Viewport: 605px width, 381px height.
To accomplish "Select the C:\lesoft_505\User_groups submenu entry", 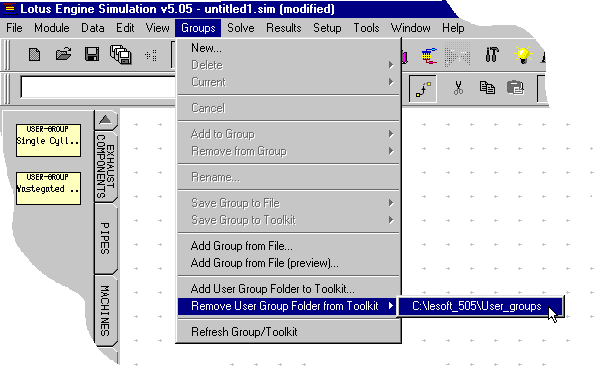I will 481,306.
